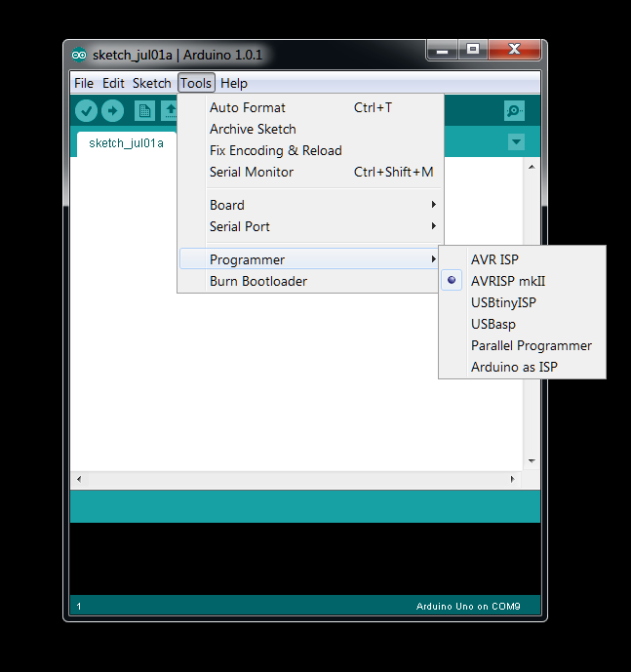Viewport: 631px width, 672px height.
Task: Open the File menu
Action: [x=84, y=83]
